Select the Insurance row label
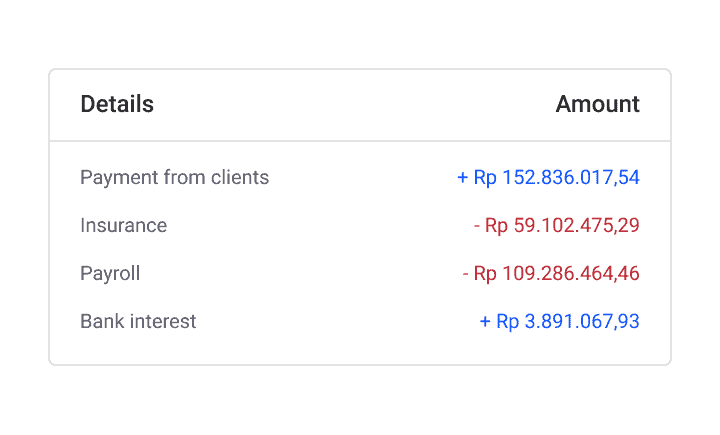720x435 pixels. point(124,226)
